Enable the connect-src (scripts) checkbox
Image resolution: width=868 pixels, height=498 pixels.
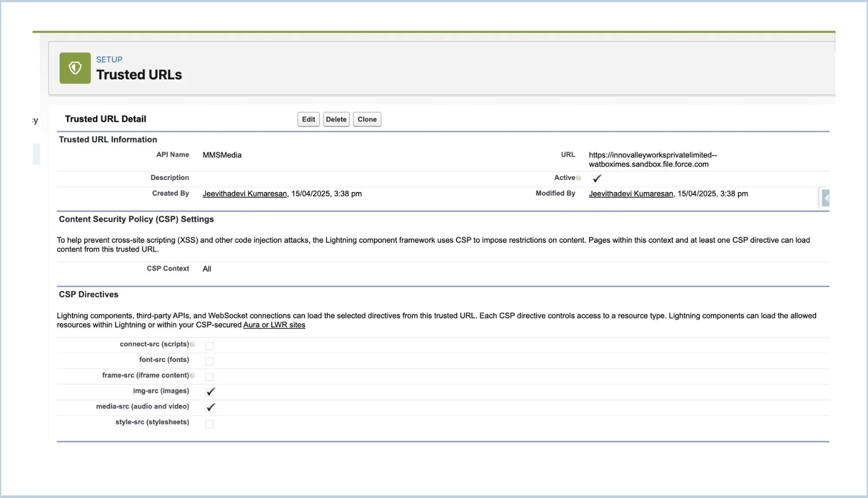209,346
